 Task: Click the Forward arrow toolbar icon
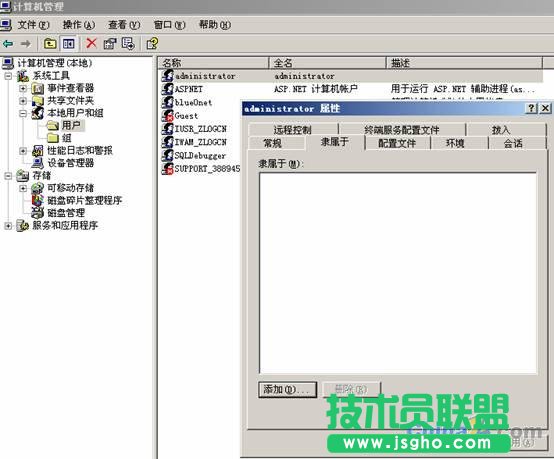pos(25,44)
